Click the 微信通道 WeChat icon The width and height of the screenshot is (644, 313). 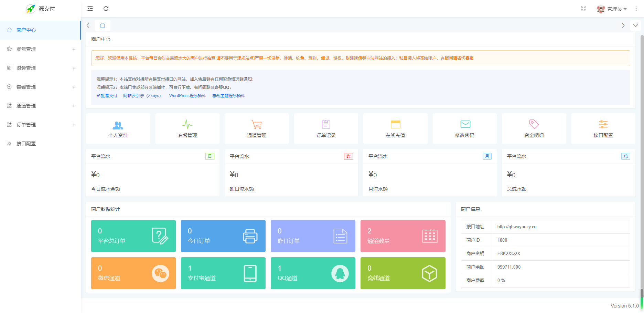click(x=160, y=273)
